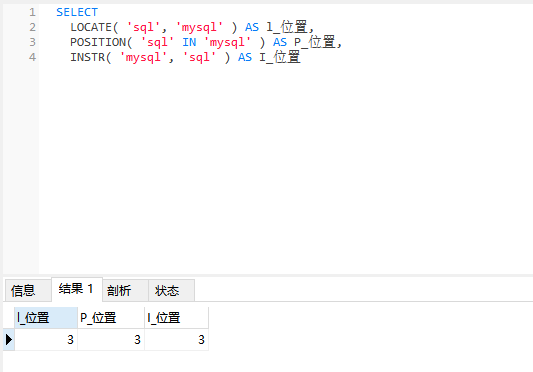Click the P_位置 column header

point(111,318)
